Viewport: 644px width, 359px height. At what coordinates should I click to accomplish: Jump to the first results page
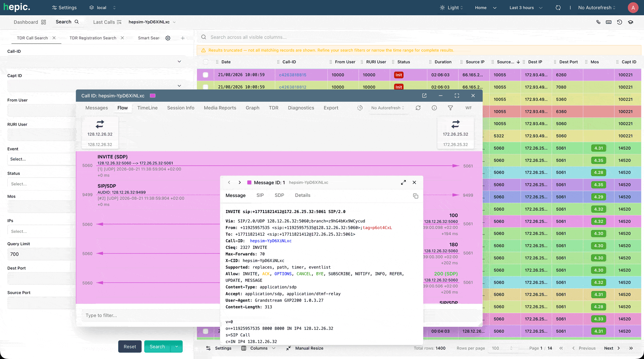click(561, 348)
